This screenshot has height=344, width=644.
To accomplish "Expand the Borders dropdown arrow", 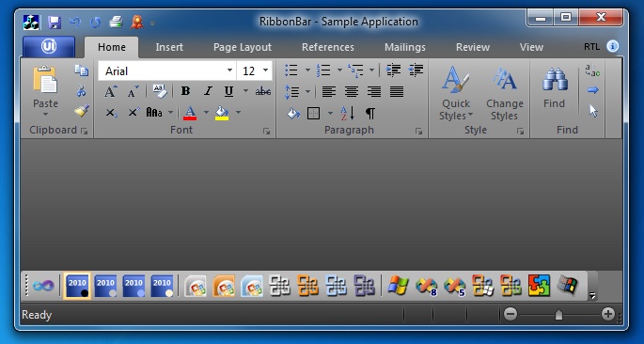I will point(330,113).
